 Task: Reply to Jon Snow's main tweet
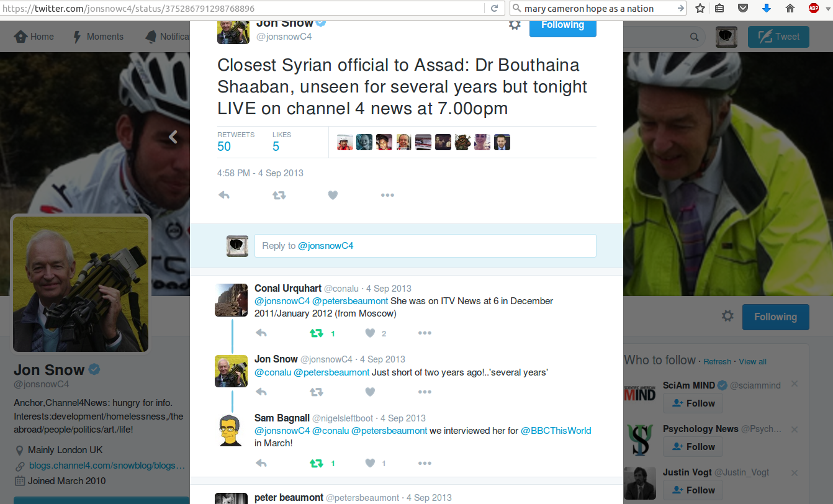[224, 195]
